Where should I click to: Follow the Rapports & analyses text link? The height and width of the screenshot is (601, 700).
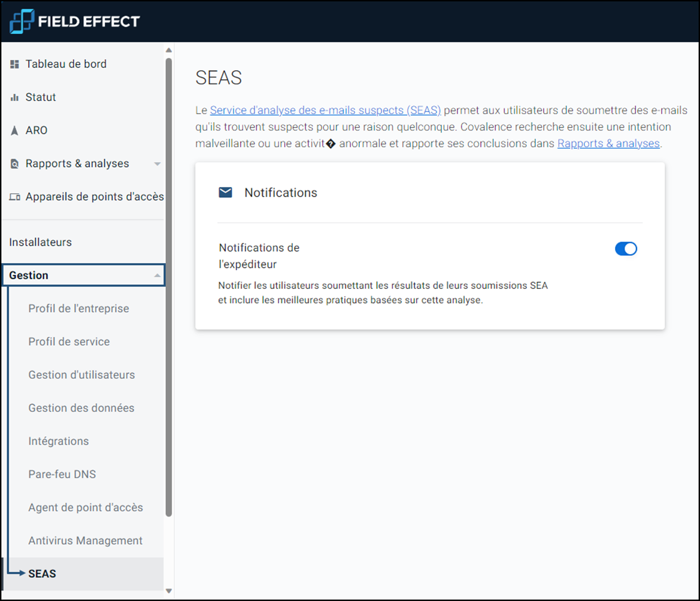tap(608, 143)
